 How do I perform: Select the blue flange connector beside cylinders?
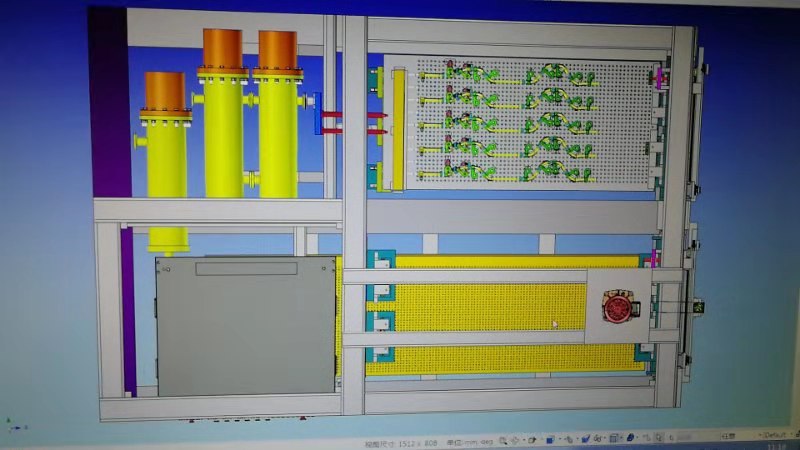(318, 113)
